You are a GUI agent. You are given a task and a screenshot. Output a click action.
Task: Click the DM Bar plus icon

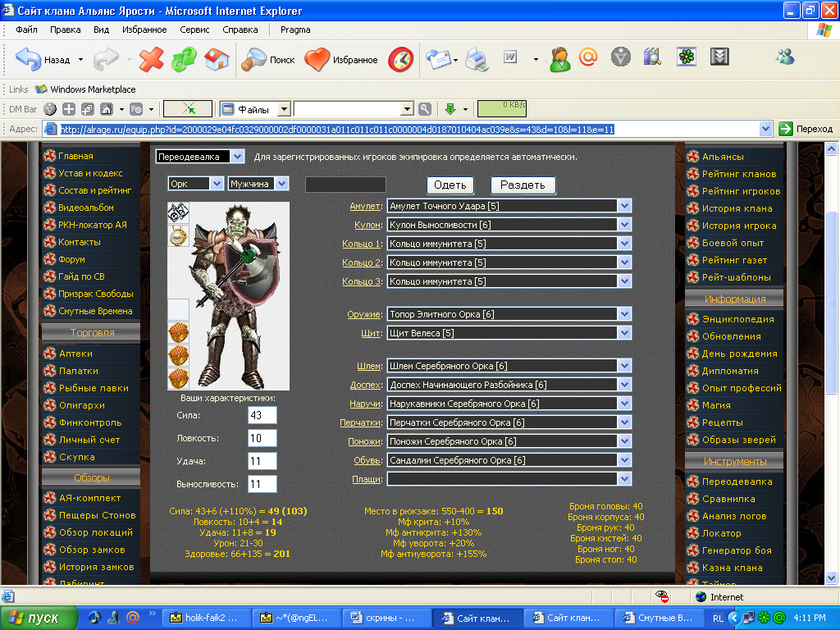(69, 109)
